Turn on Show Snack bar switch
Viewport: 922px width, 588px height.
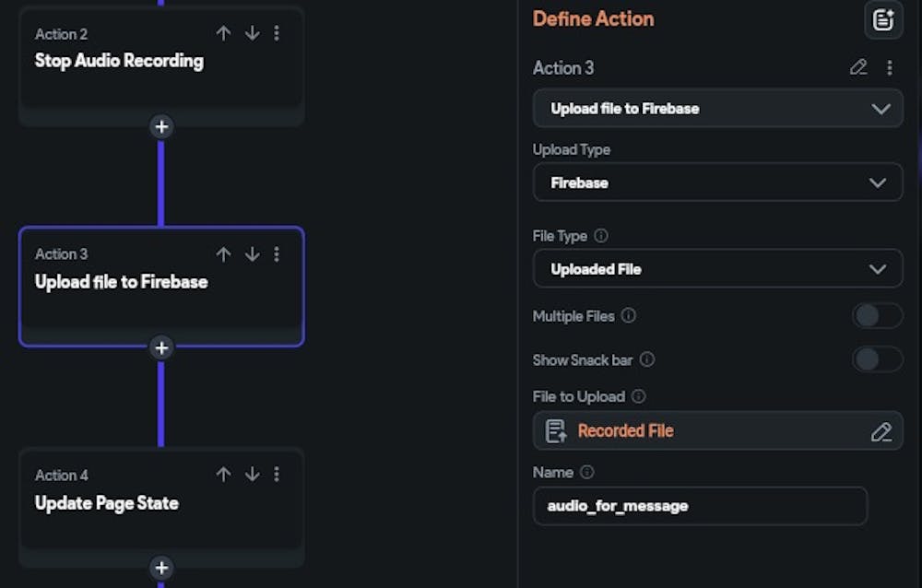pos(876,359)
